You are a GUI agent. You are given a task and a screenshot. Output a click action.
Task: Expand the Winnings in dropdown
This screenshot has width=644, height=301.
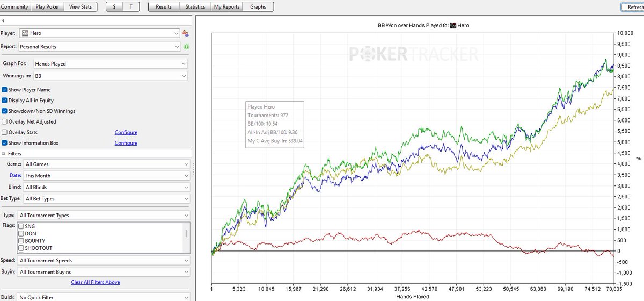(x=110, y=76)
